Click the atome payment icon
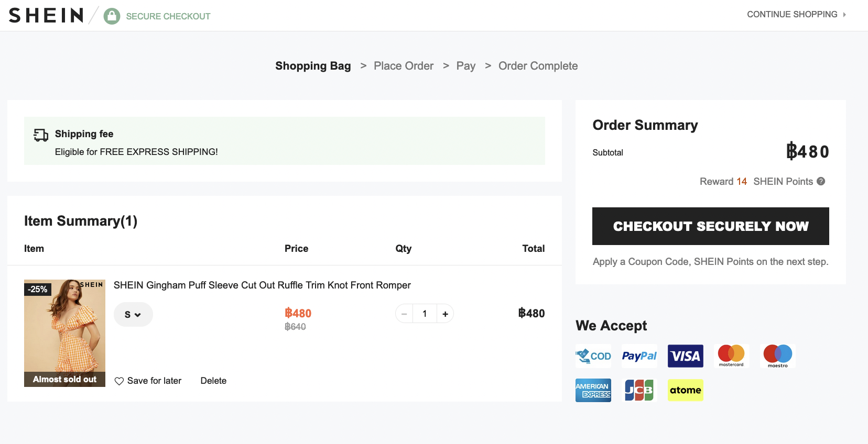 tap(685, 390)
